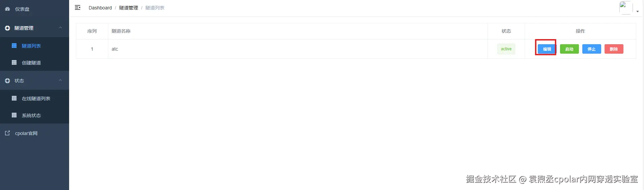The height and width of the screenshot is (190, 644).
Task: Click Dashboard breadcrumb link
Action: 100,8
